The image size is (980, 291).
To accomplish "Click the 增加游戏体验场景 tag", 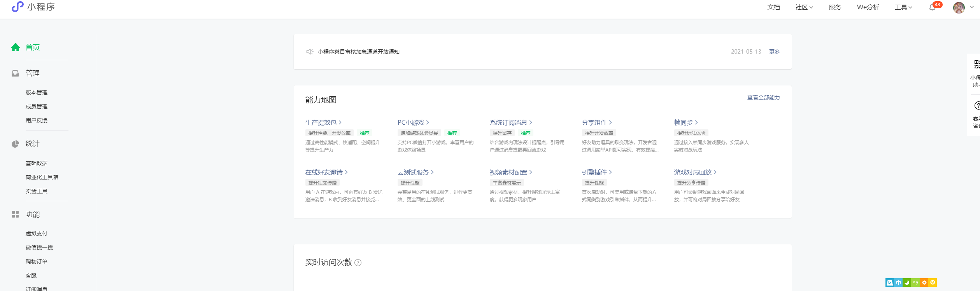I will pyautogui.click(x=419, y=133).
